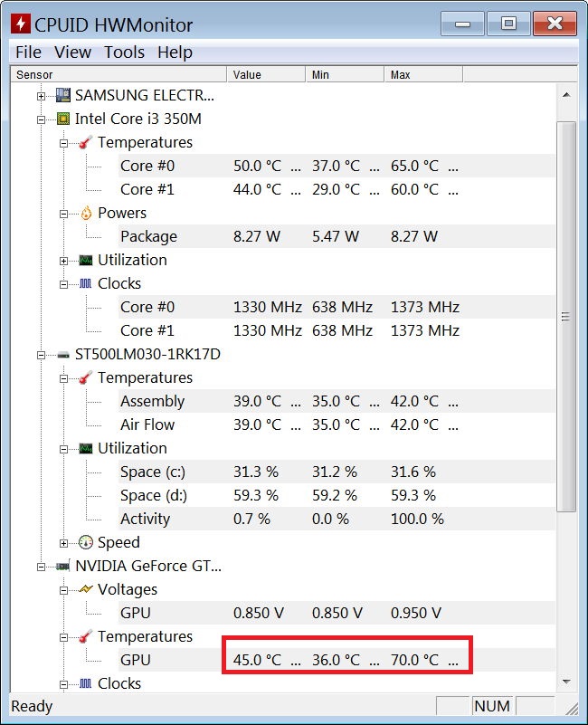Click the 50.0 °C value of Core #0
The height and width of the screenshot is (725, 588).
pos(257,166)
